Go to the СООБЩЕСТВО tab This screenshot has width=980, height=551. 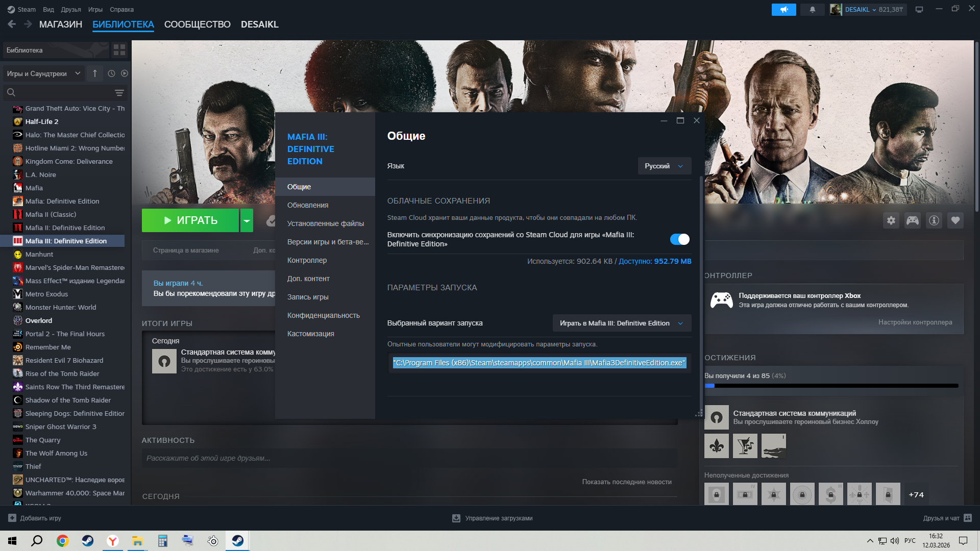(198, 24)
